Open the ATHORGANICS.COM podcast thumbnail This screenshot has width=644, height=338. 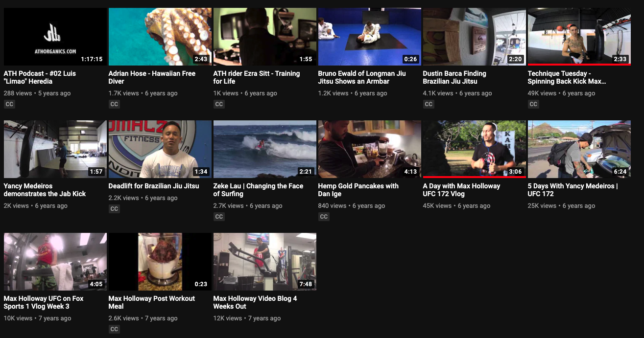click(x=55, y=37)
